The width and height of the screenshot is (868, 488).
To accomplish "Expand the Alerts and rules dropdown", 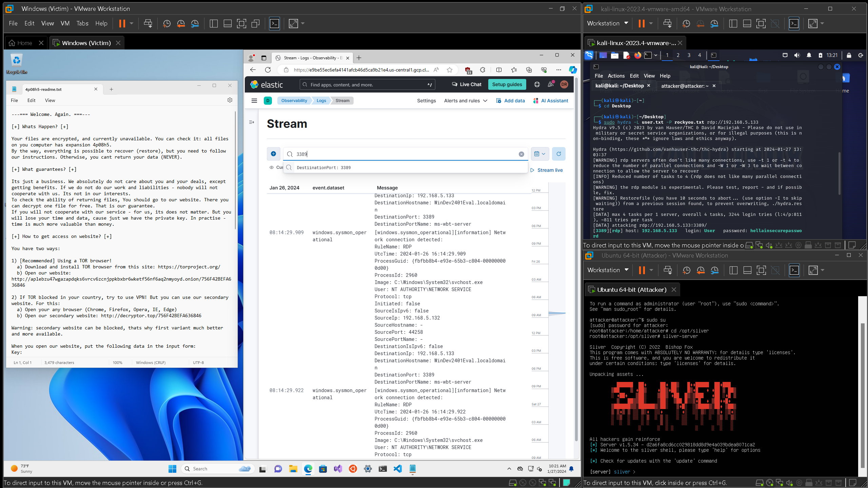I will 466,101.
